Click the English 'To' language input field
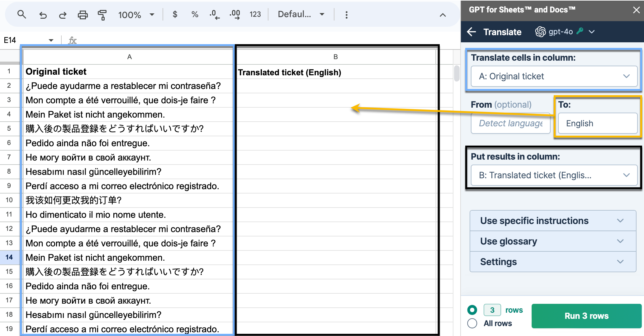 (x=596, y=123)
